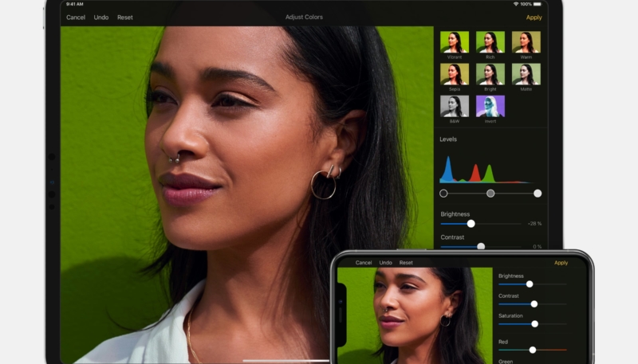
Task: Click the iPhone Saturation slider knob
Action: tap(535, 323)
